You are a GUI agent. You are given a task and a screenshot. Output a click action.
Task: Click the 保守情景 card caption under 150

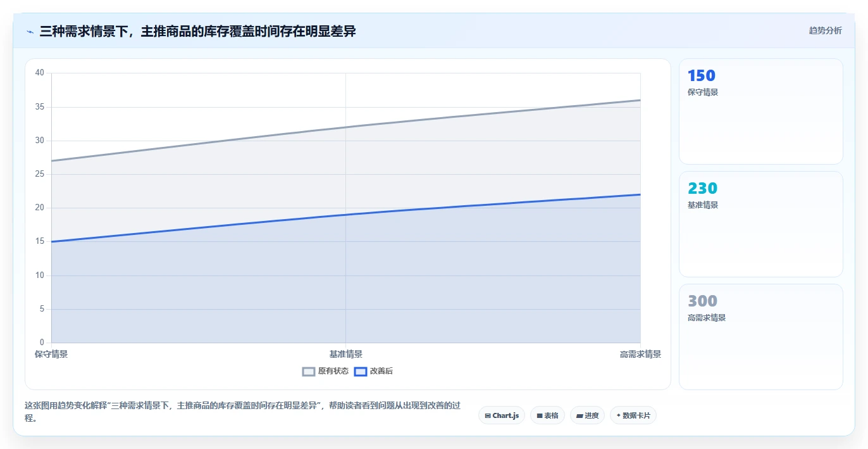[703, 92]
